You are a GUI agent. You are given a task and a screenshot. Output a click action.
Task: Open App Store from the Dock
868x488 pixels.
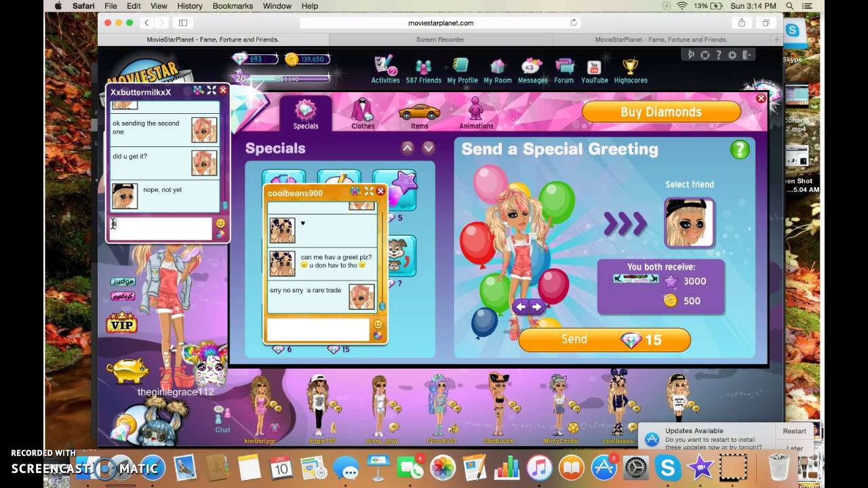604,468
